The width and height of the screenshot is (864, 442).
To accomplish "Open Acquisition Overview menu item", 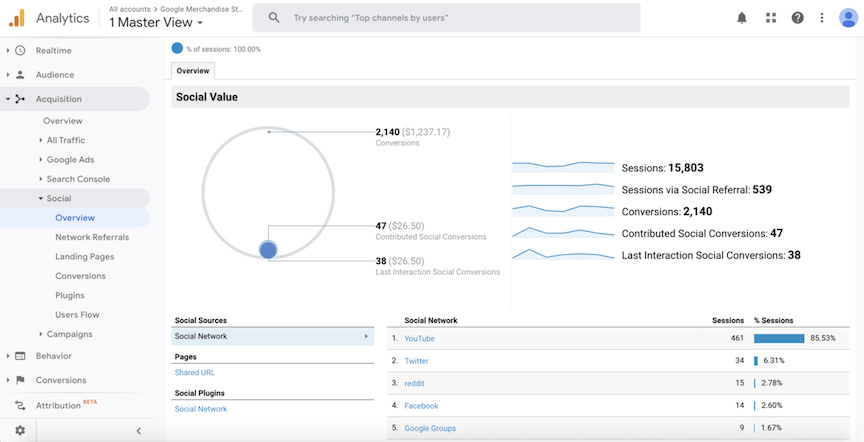I will pos(63,121).
